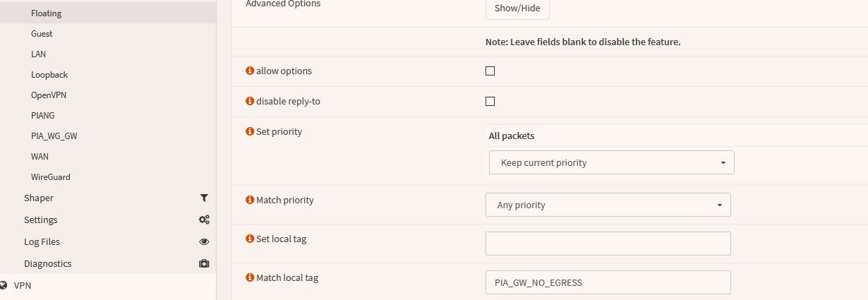Enable the allow options checkbox
The height and width of the screenshot is (300, 868).
coord(490,71)
